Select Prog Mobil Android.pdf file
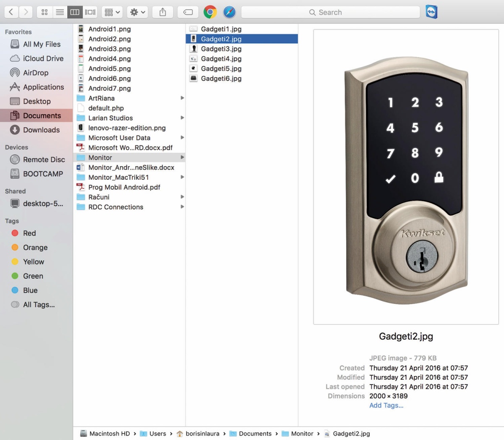The height and width of the screenshot is (440, 504). 129,187
